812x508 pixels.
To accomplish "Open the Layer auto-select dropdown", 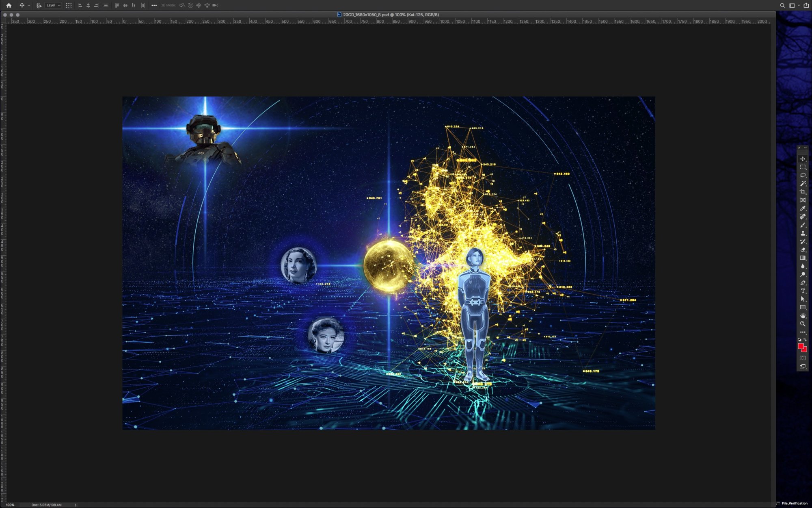I will (x=53, y=5).
